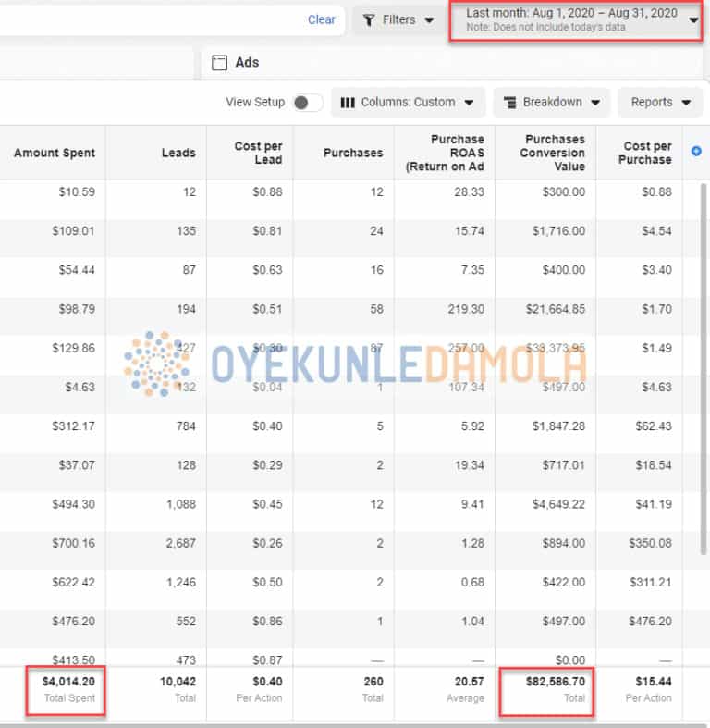
Task: Click the $0.40 Per Action lead cost summary
Action: coord(267,682)
